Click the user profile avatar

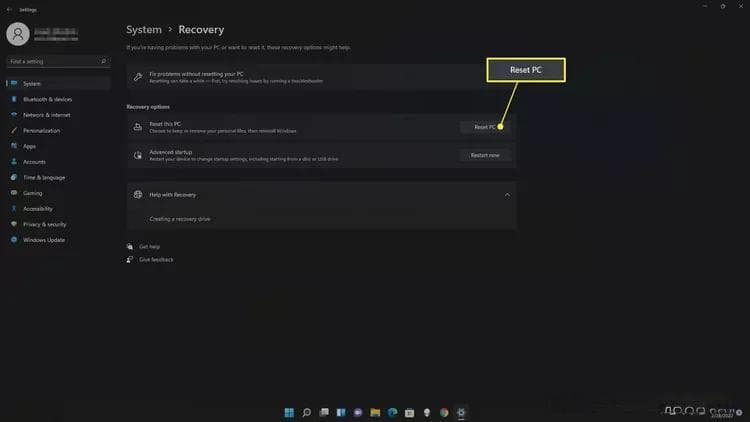pos(18,34)
